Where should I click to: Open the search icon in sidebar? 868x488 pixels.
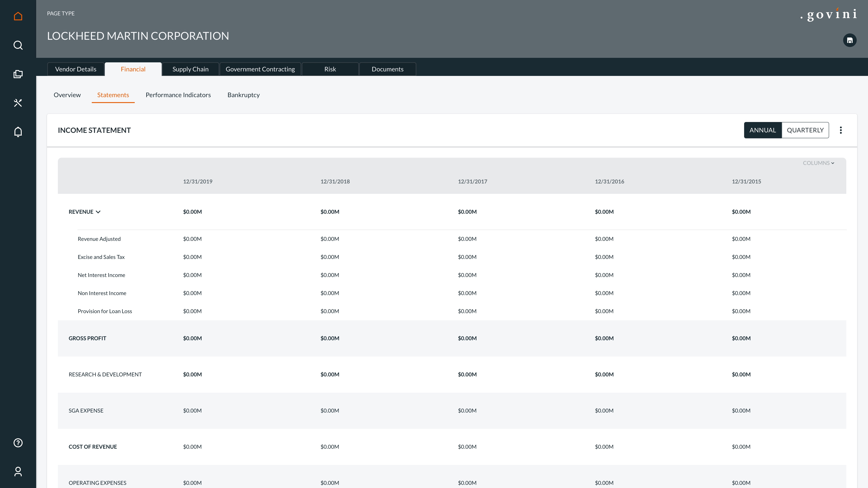pos(18,45)
